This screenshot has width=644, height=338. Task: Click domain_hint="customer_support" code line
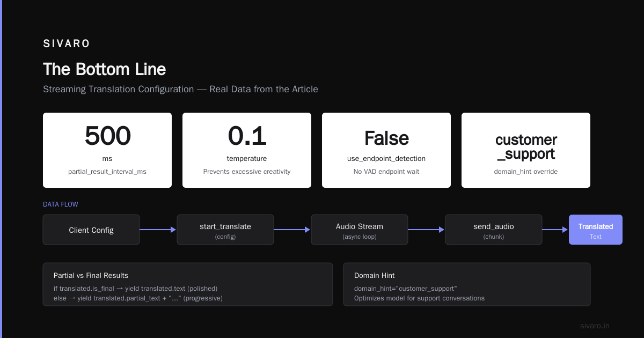click(x=406, y=288)
